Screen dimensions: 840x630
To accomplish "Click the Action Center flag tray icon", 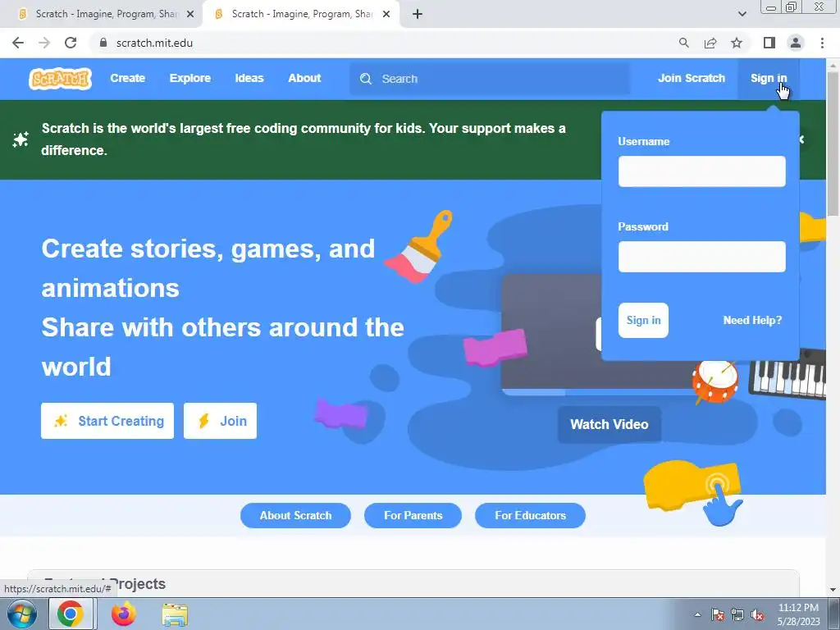I will 718,614.
